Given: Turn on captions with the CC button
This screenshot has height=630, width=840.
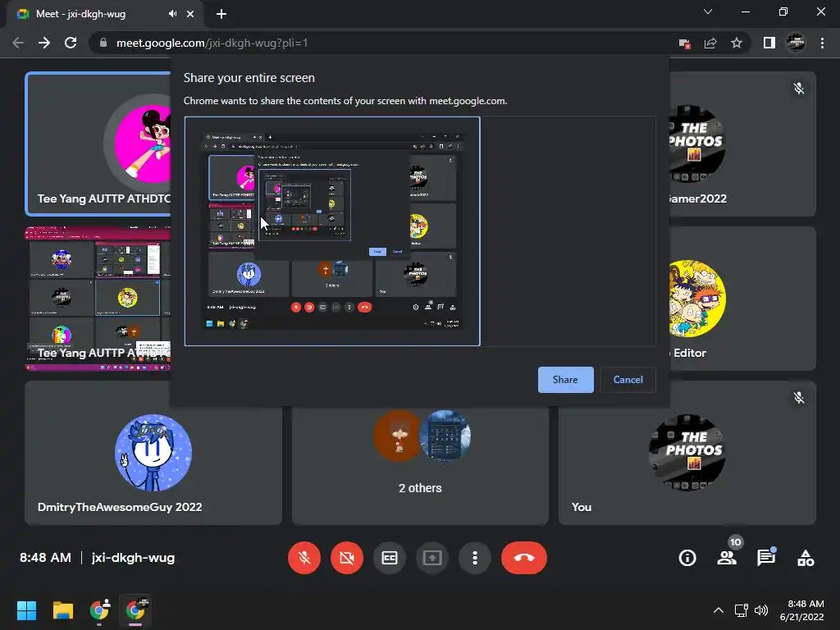Looking at the screenshot, I should 390,558.
